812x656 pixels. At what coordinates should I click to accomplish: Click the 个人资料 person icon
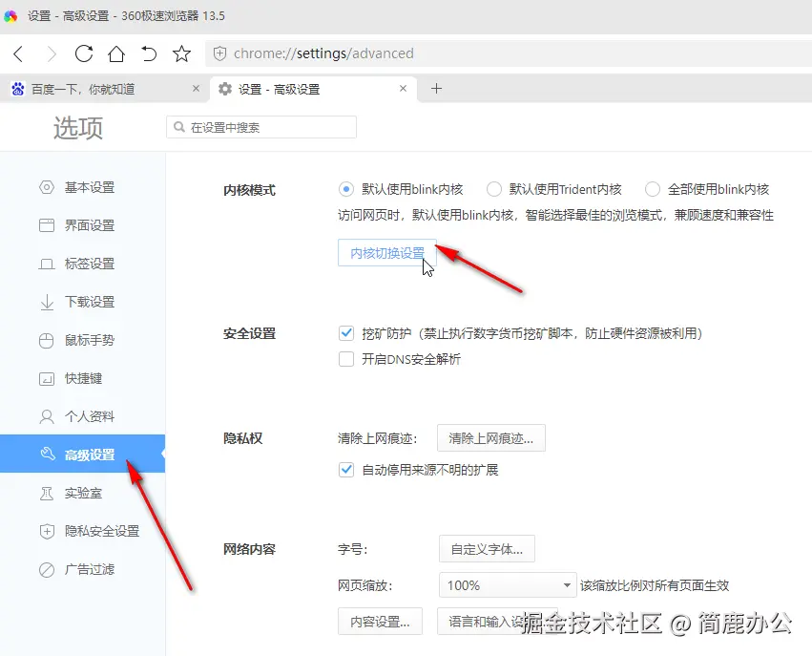(x=47, y=416)
